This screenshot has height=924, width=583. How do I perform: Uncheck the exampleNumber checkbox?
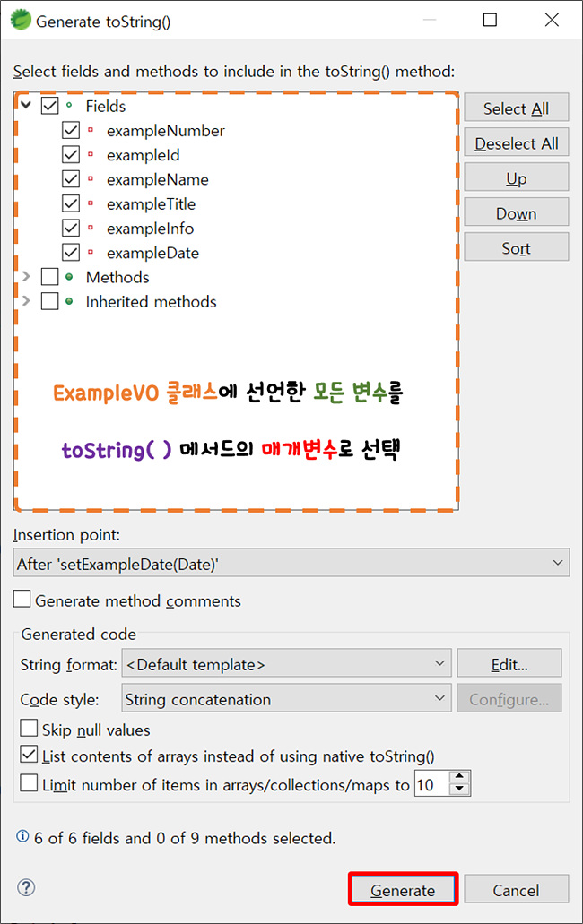[x=71, y=130]
